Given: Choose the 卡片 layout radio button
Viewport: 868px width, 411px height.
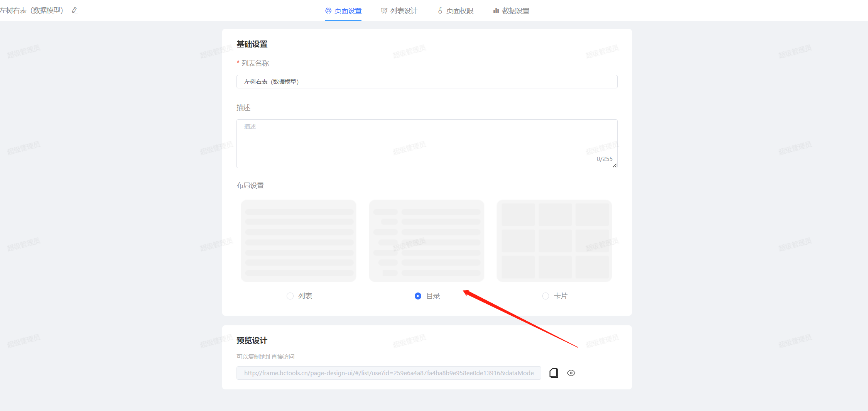Looking at the screenshot, I should 545,296.
